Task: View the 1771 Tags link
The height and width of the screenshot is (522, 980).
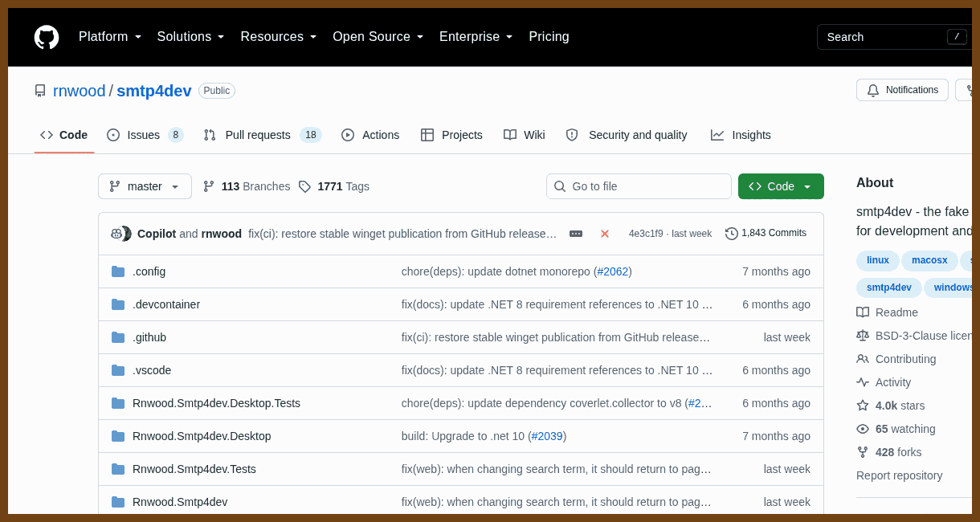Action: click(x=334, y=186)
